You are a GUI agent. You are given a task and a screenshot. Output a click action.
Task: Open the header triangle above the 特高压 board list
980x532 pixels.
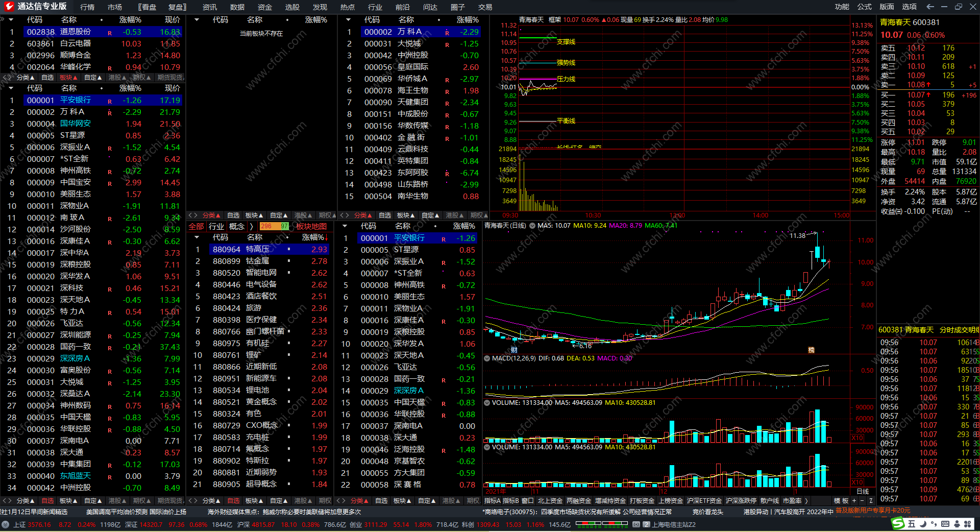(197, 237)
